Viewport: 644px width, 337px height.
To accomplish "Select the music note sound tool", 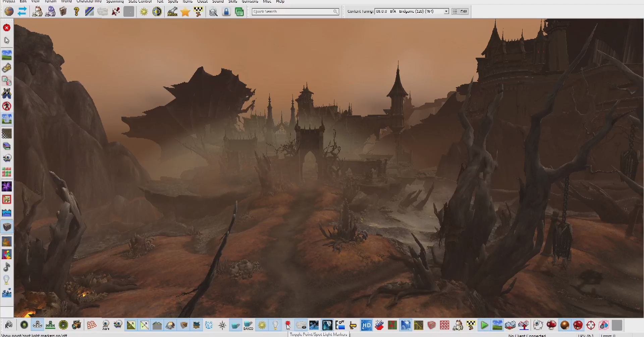I will 7,267.
